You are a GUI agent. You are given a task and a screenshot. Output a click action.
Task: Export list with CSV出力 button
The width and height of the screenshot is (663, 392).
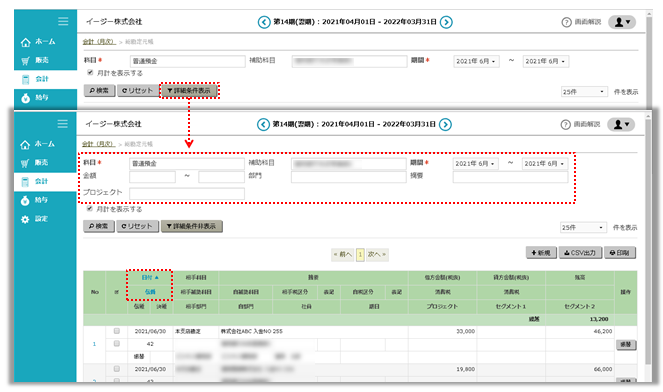[580, 253]
